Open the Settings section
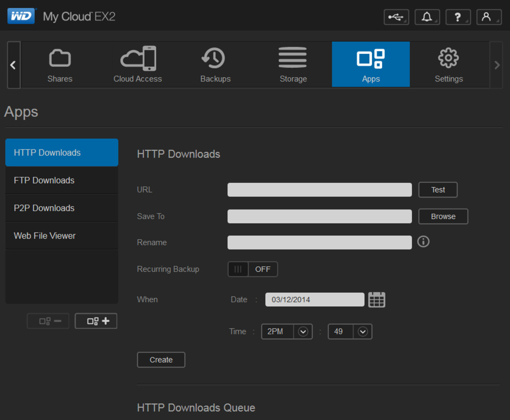 click(449, 65)
